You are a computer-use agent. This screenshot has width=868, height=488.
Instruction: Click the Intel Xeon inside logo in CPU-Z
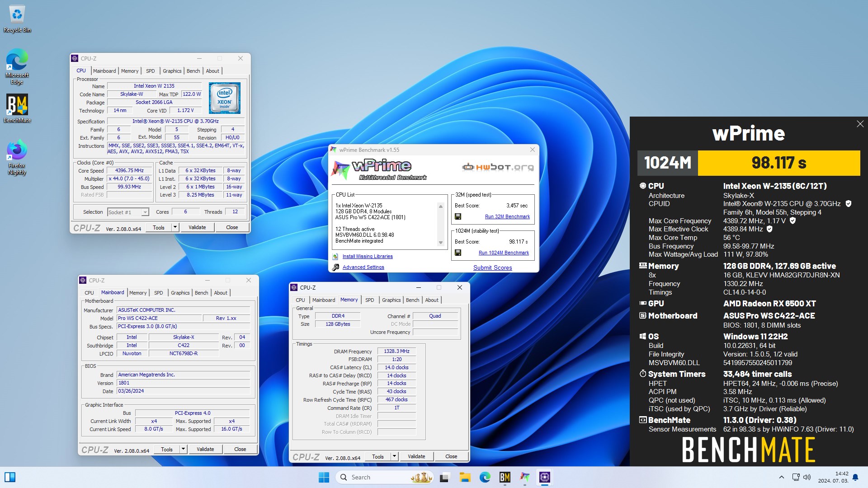point(225,98)
